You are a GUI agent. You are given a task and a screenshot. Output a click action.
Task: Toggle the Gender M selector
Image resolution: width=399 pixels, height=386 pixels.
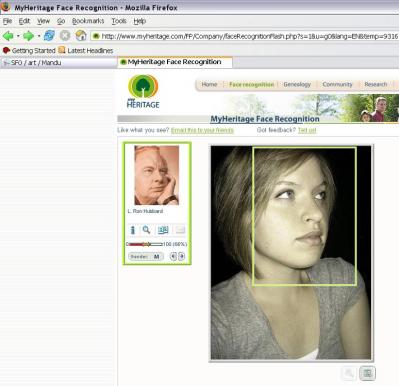point(146,257)
